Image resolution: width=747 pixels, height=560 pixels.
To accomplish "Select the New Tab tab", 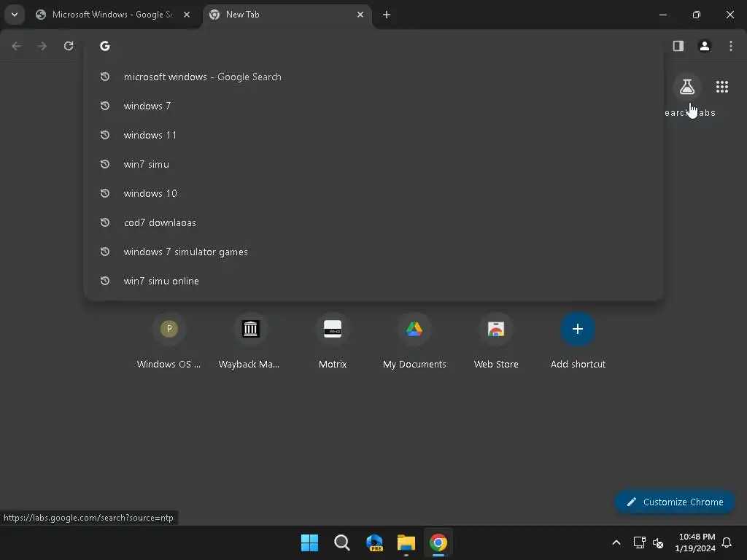I will (286, 15).
